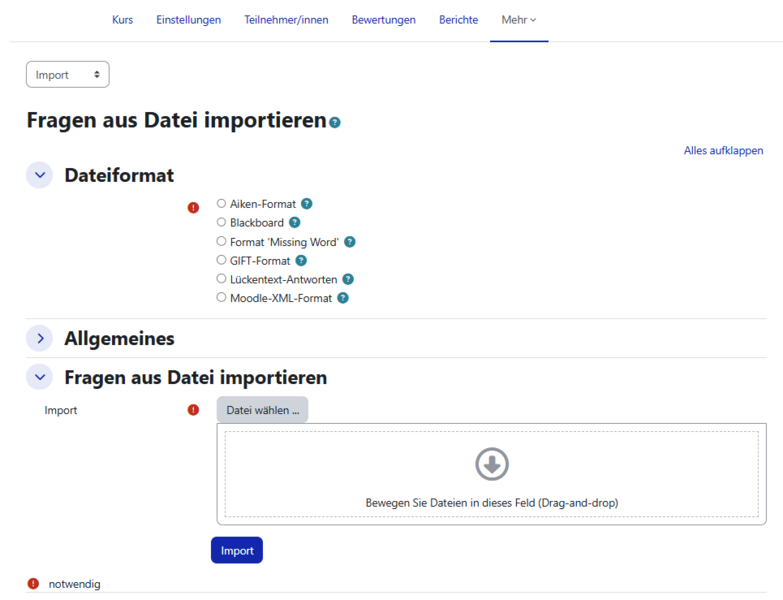Open help icon beside page heading
The height and width of the screenshot is (600, 783).
coord(335,123)
